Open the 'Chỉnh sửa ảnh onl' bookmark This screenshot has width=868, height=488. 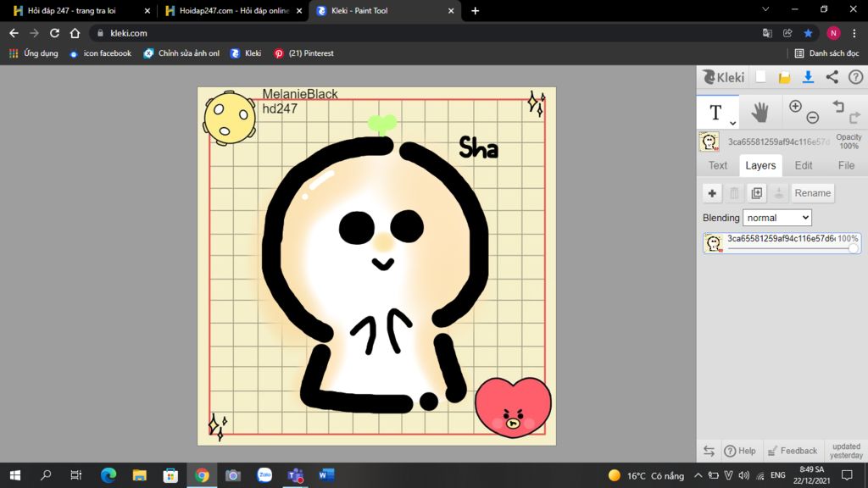[x=181, y=53]
